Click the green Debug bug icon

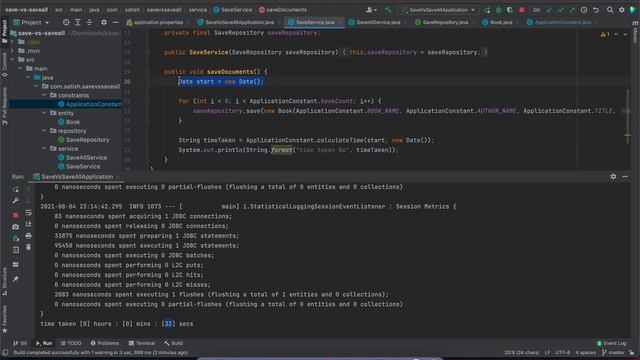[498, 10]
